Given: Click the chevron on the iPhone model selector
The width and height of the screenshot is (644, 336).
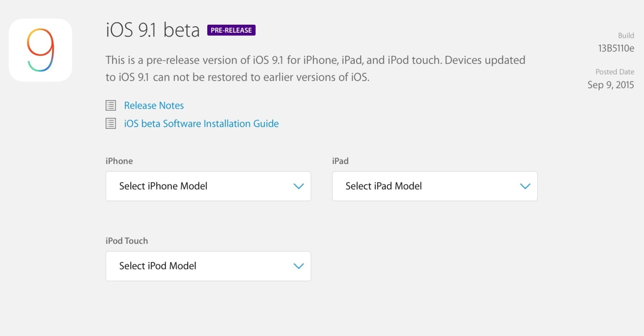Looking at the screenshot, I should [299, 186].
